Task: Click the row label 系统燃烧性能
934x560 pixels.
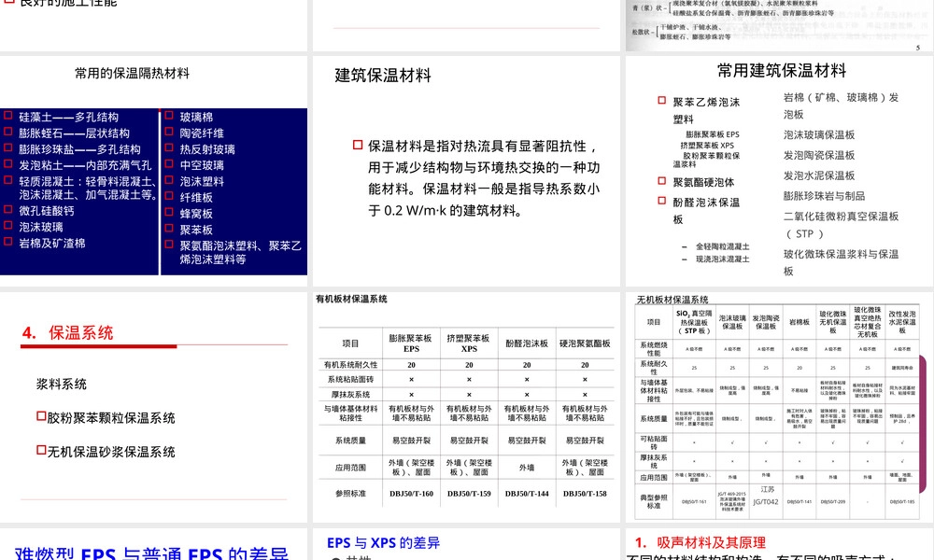Action: point(654,349)
